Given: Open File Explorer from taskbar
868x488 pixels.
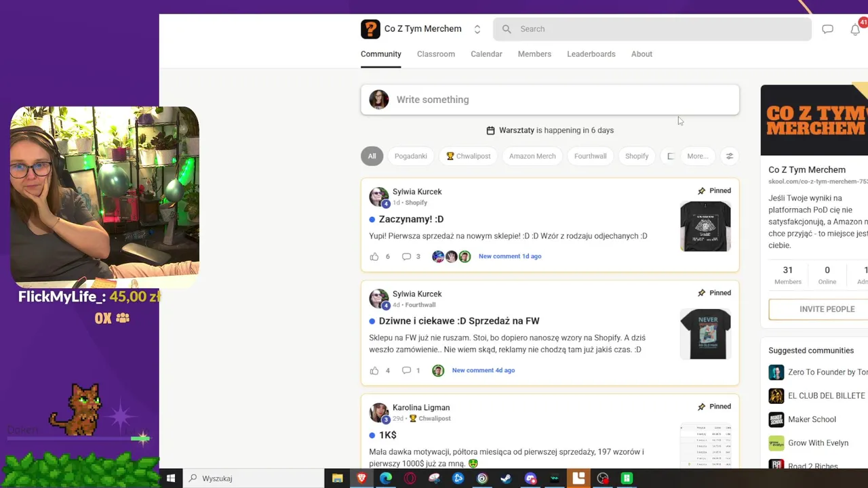Looking at the screenshot, I should [x=337, y=478].
